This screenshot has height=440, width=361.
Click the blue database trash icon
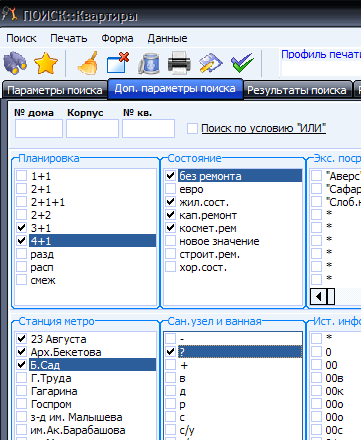149,63
